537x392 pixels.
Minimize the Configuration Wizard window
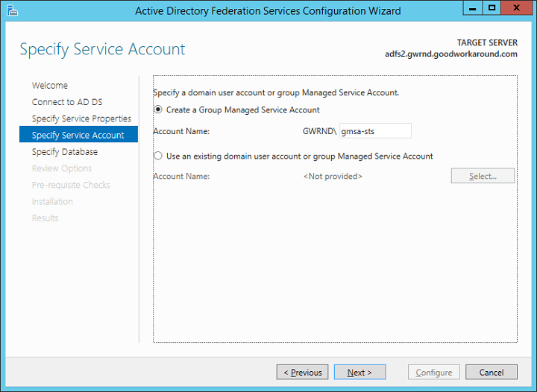click(471, 8)
